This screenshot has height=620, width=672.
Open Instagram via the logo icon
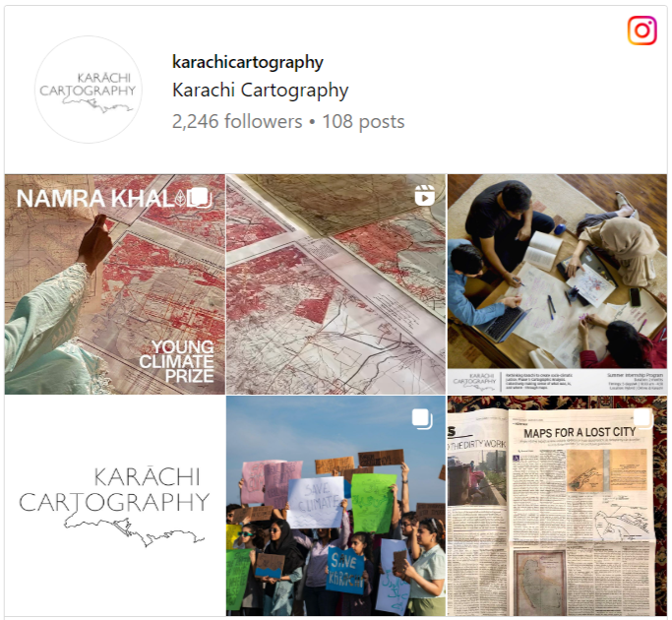click(x=642, y=31)
